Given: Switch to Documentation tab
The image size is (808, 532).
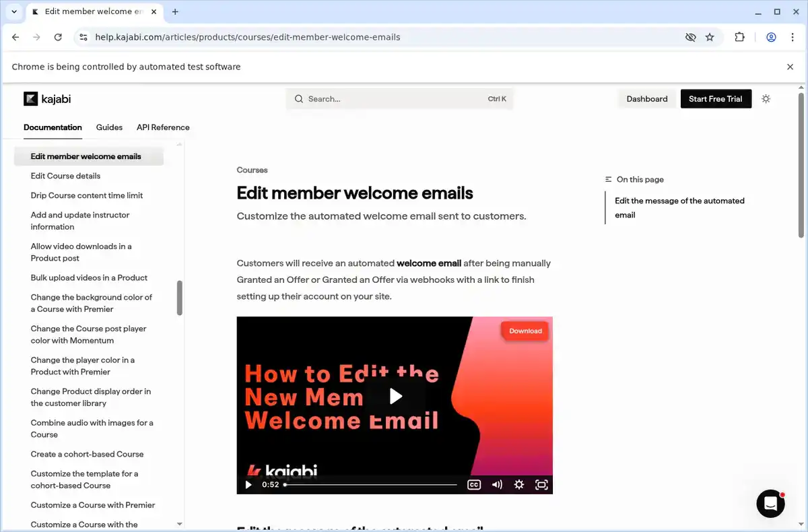Looking at the screenshot, I should tap(53, 127).
